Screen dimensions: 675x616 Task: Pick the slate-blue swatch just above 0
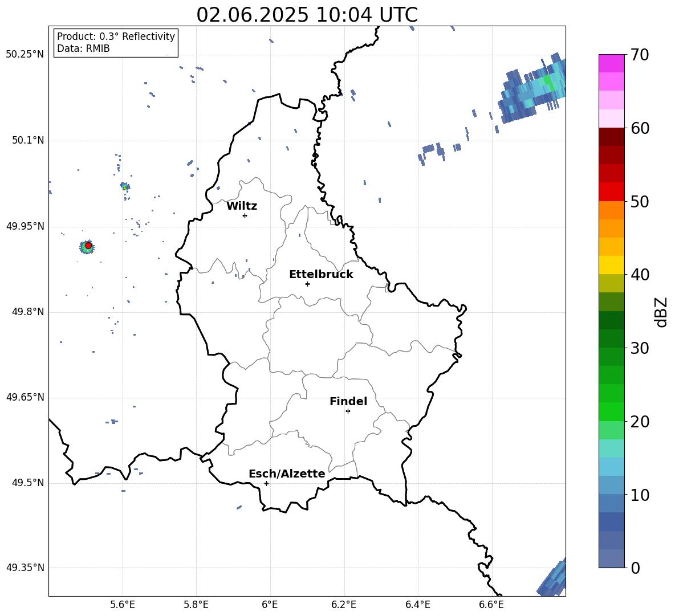coord(611,558)
